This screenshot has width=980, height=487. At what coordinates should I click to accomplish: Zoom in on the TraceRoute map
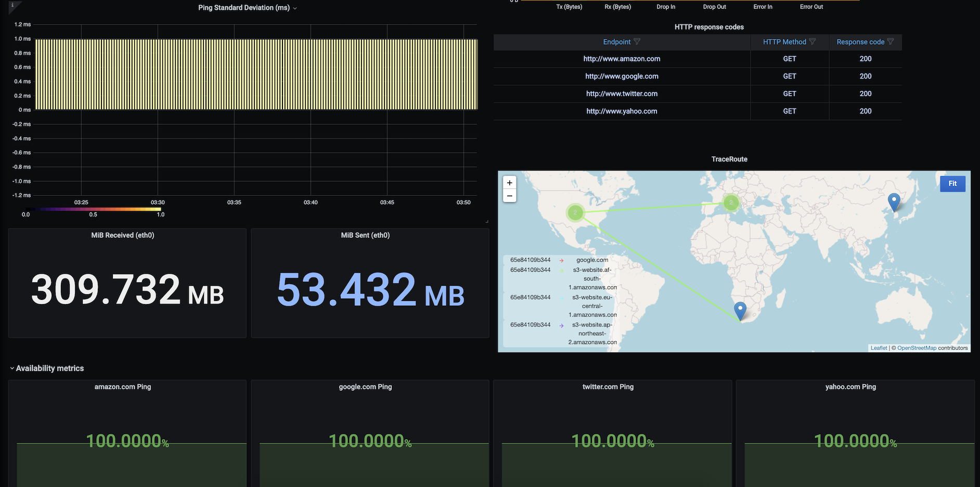click(x=510, y=183)
